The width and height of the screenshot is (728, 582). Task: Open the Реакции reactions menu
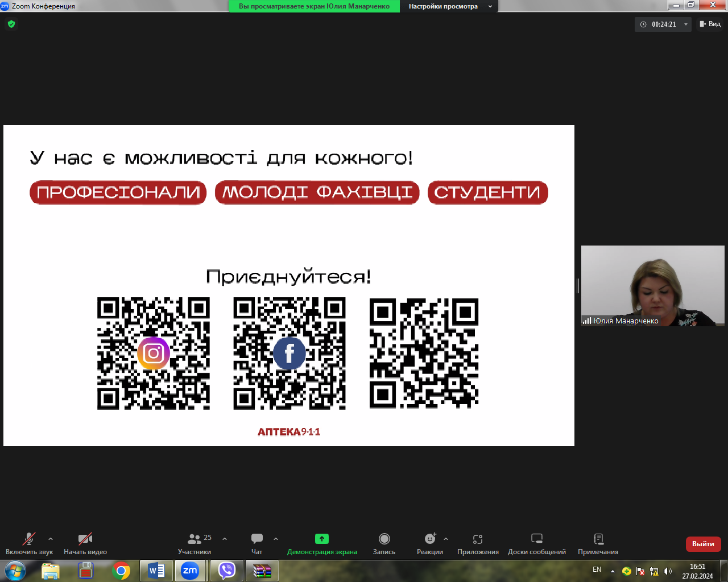coord(430,543)
